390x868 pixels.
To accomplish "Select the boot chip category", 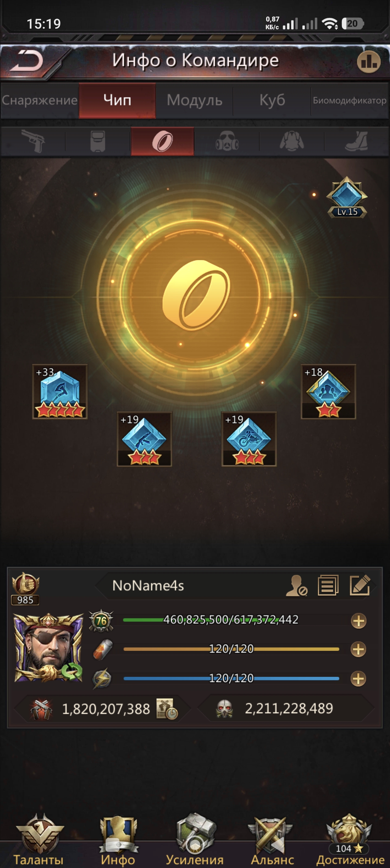I will point(357,141).
